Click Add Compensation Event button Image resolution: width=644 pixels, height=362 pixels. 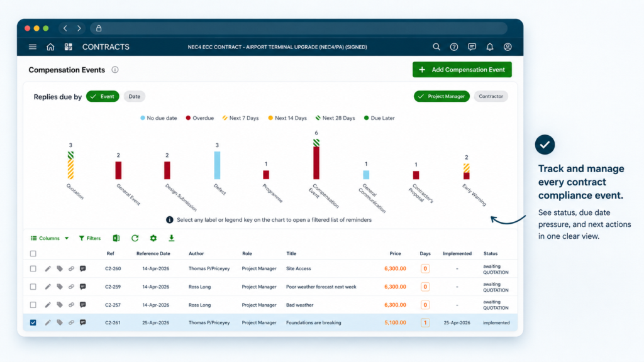(x=462, y=70)
